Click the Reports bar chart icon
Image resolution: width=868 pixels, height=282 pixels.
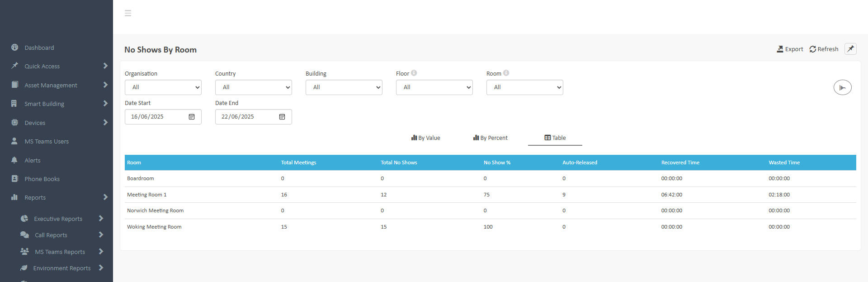[x=14, y=197]
